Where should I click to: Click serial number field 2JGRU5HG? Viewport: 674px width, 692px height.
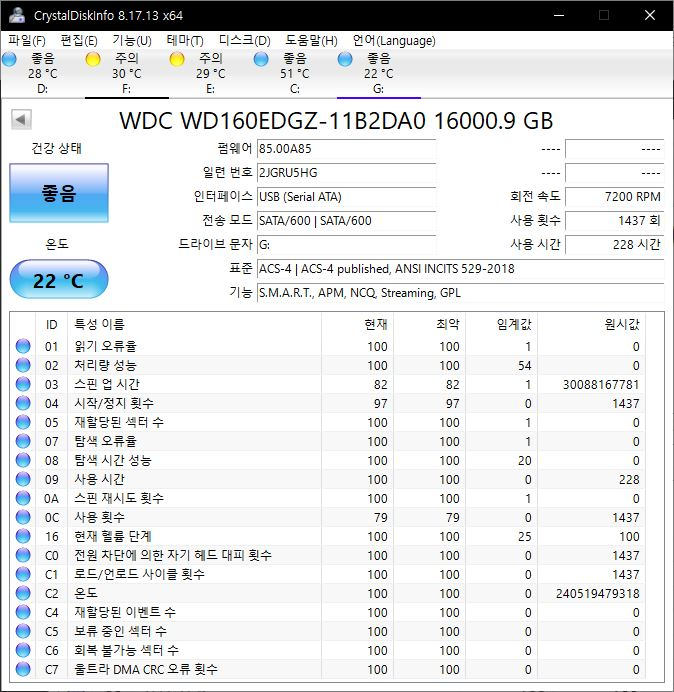point(346,173)
